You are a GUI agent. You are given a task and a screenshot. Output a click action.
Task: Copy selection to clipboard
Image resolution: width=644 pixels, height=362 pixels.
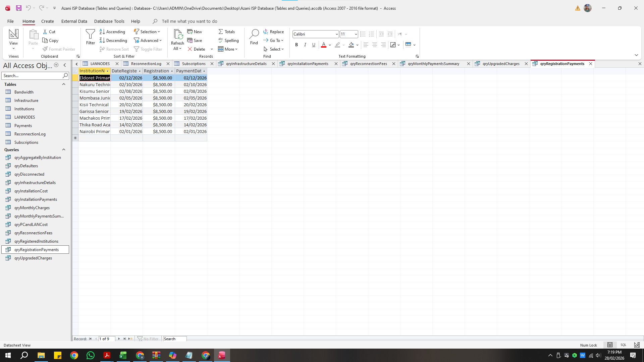(50, 40)
